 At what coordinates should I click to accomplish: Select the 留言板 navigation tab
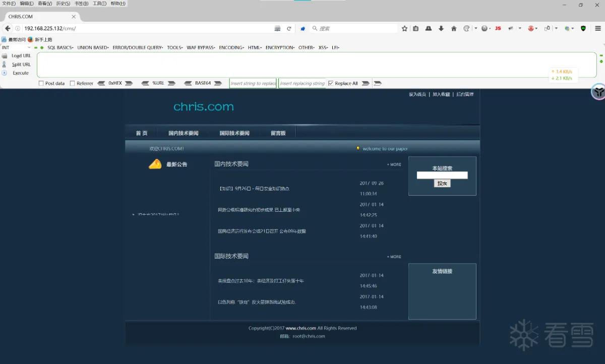point(278,133)
